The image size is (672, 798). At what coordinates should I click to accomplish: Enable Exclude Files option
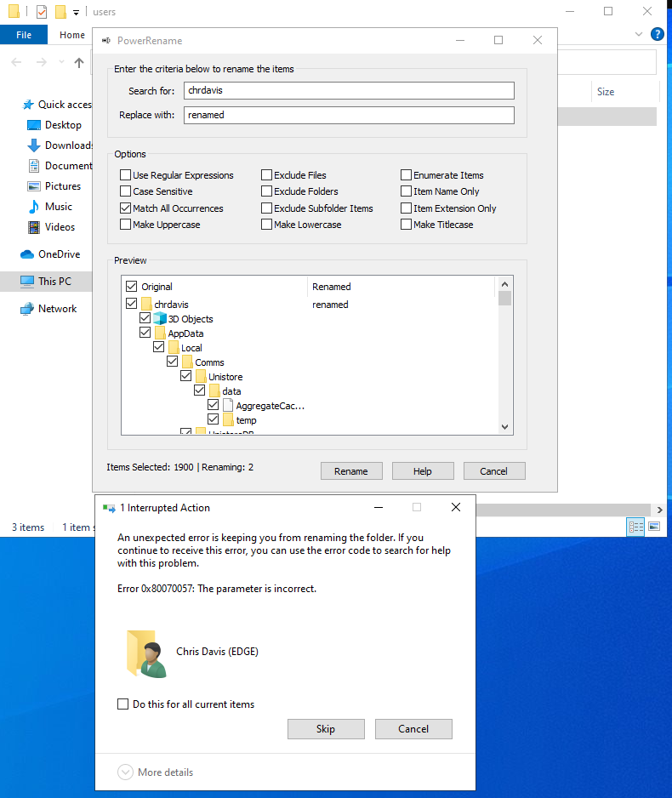266,175
